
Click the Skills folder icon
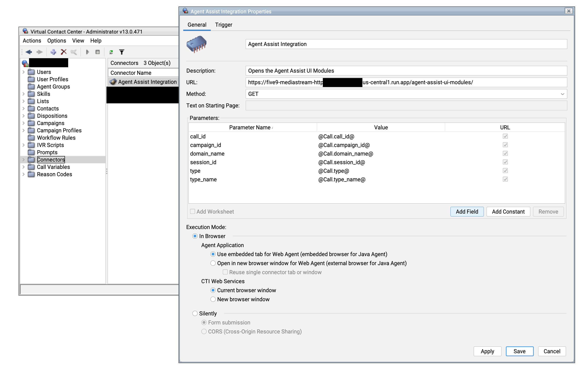pyautogui.click(x=31, y=94)
